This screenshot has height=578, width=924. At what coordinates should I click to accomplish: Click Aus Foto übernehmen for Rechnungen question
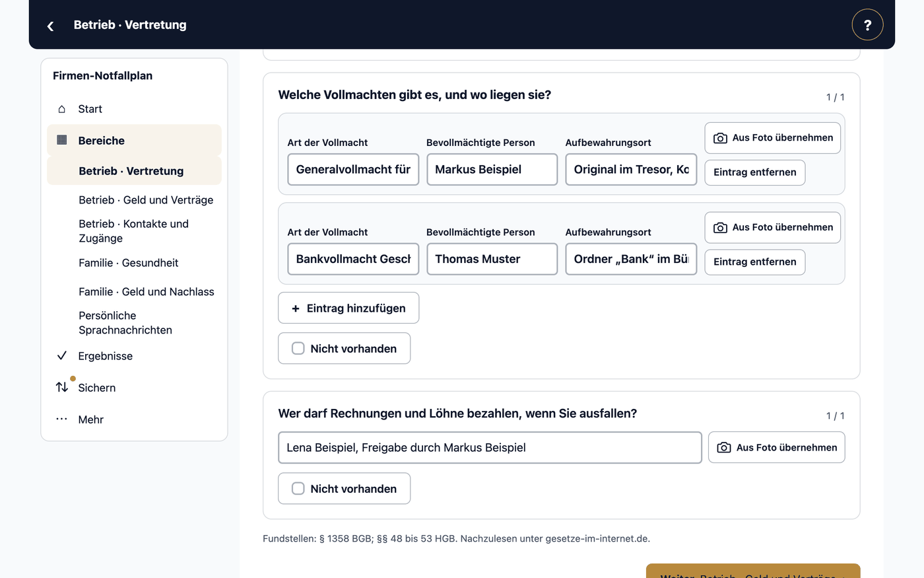tap(776, 447)
